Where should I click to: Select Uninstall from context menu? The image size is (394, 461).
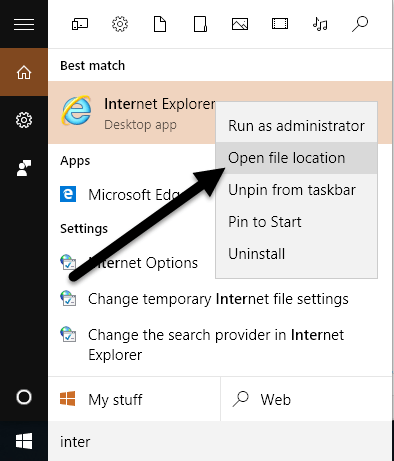click(x=296, y=254)
